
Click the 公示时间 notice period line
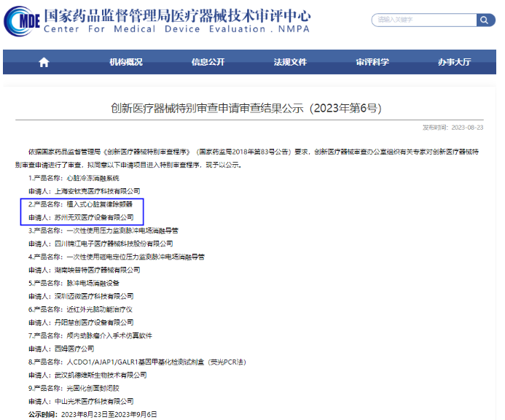(x=92, y=413)
